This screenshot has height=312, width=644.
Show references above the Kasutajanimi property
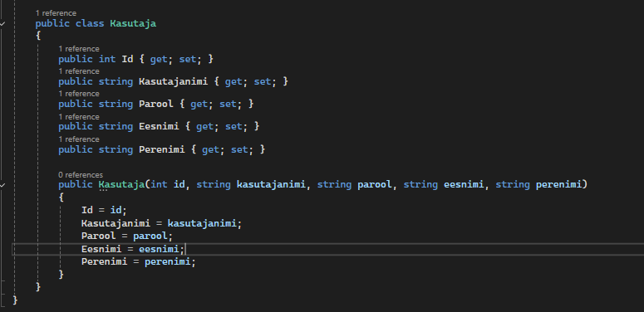click(79, 71)
